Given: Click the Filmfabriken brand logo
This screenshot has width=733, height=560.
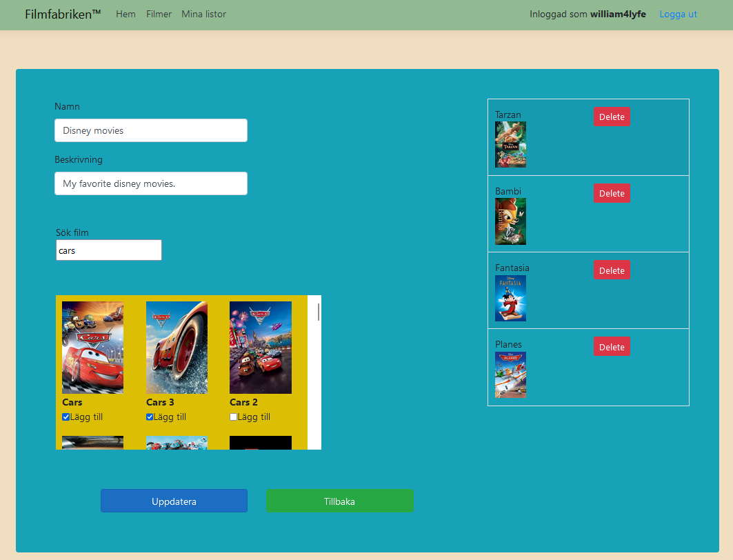Looking at the screenshot, I should [63, 14].
